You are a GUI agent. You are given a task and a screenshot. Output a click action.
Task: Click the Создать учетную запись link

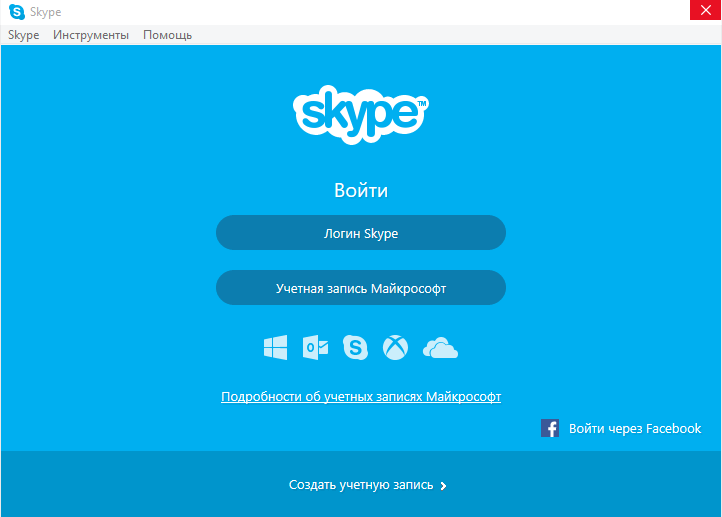(361, 485)
